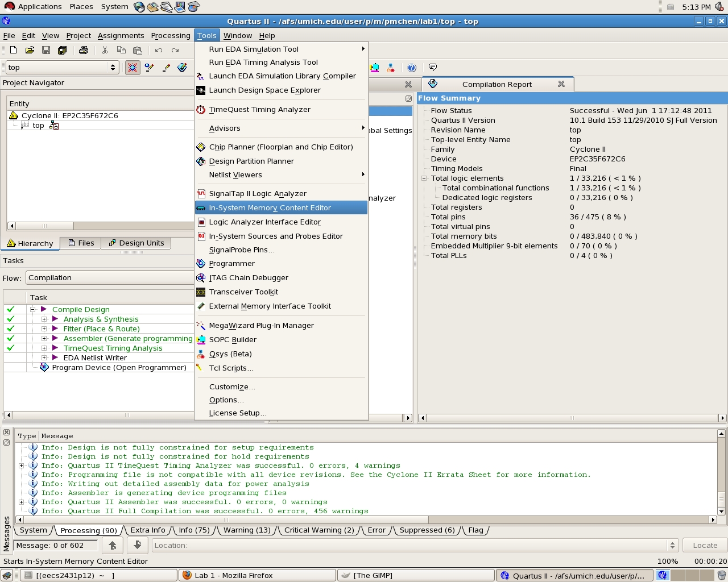Click the Location input field

click(x=415, y=546)
